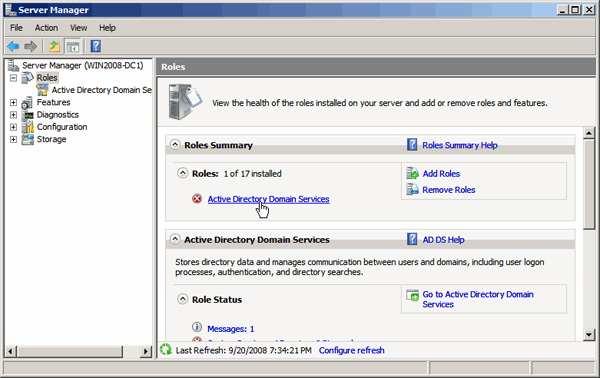Click the vertical scrollbar up arrow
This screenshot has height=378, width=600.
(589, 133)
